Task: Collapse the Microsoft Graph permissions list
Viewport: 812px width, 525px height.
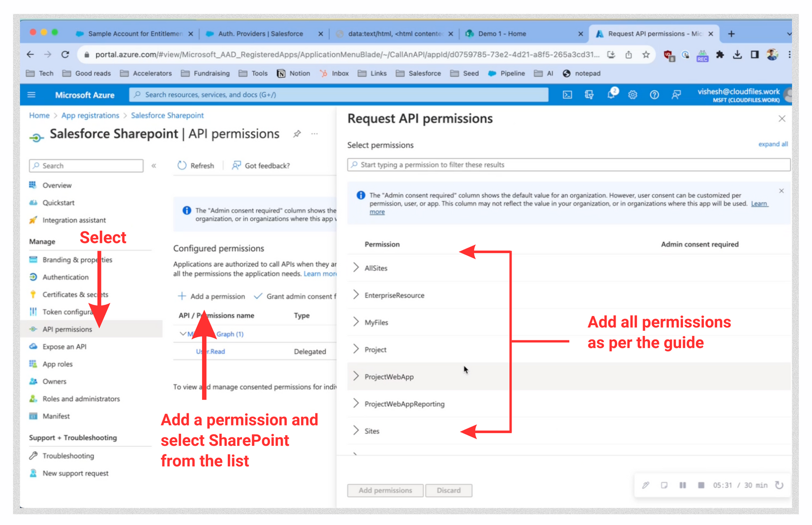Action: pos(183,334)
